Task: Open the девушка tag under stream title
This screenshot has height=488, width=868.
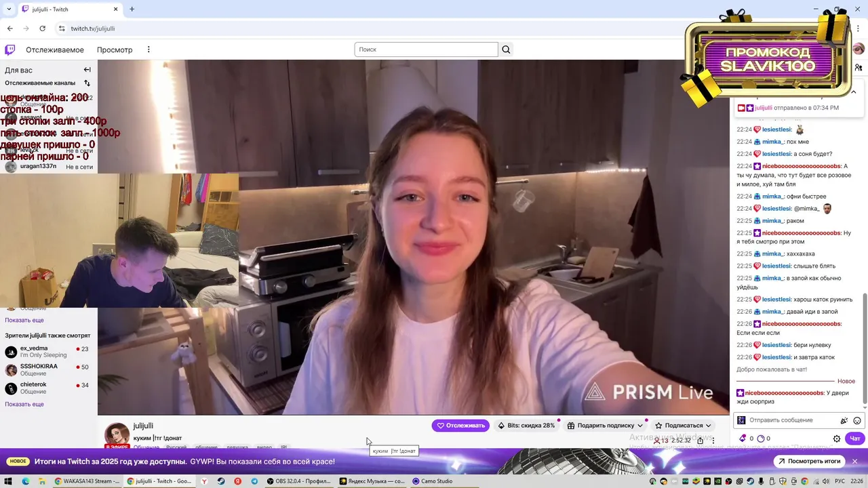Action: tap(237, 447)
